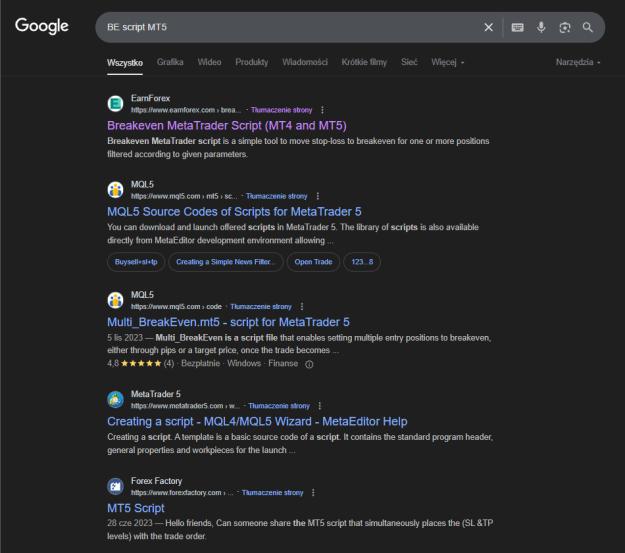Open Breakeven MetaTrader Script result
The height and width of the screenshot is (553, 625).
click(x=226, y=126)
